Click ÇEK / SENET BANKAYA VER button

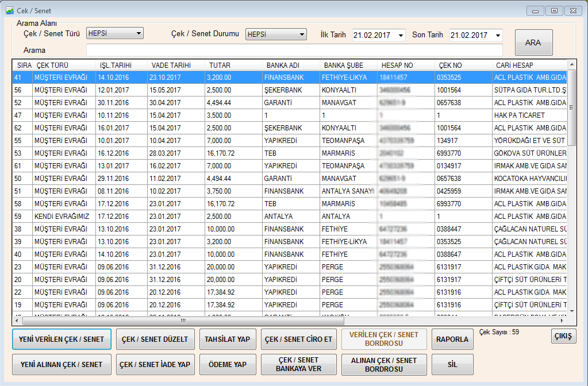[298, 364]
